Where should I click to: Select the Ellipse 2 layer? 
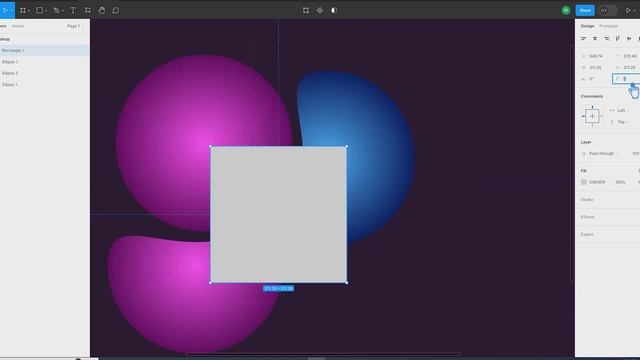(x=44, y=73)
